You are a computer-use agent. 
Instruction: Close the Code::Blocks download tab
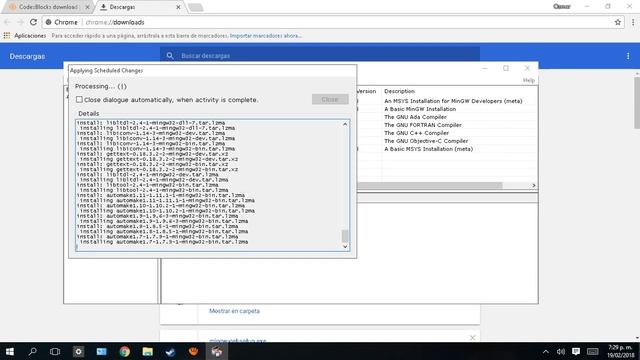pos(87,7)
